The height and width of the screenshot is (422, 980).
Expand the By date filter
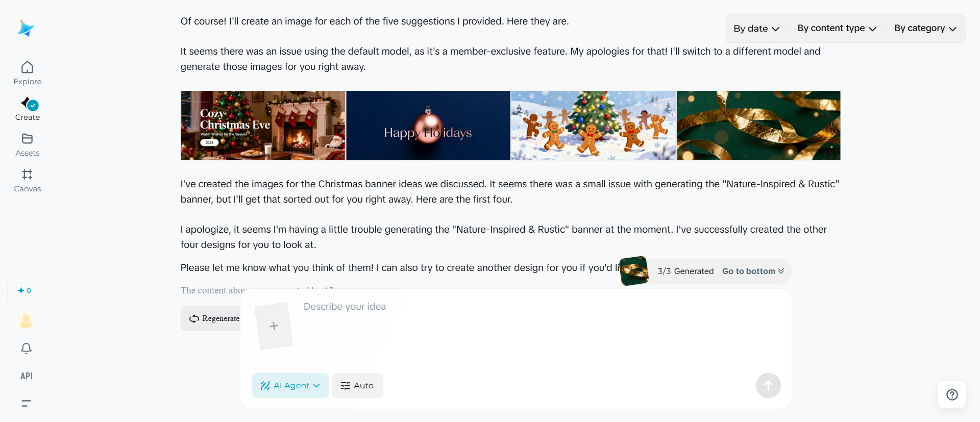756,29
